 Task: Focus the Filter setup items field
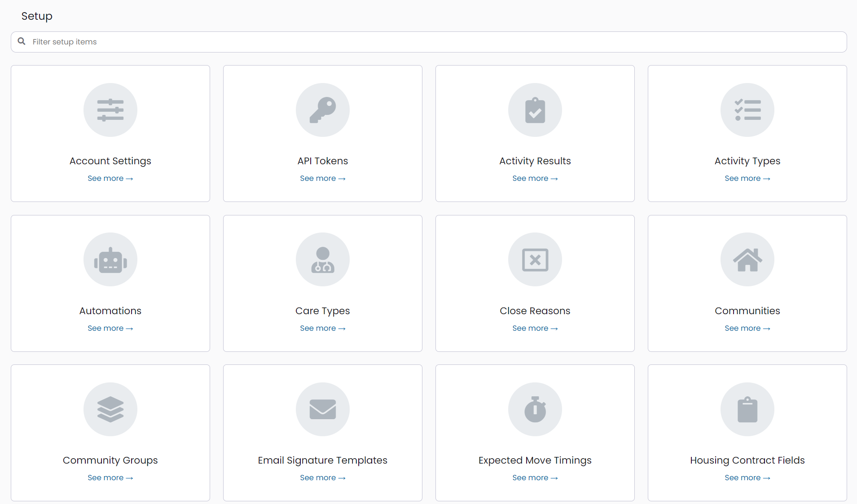point(429,42)
